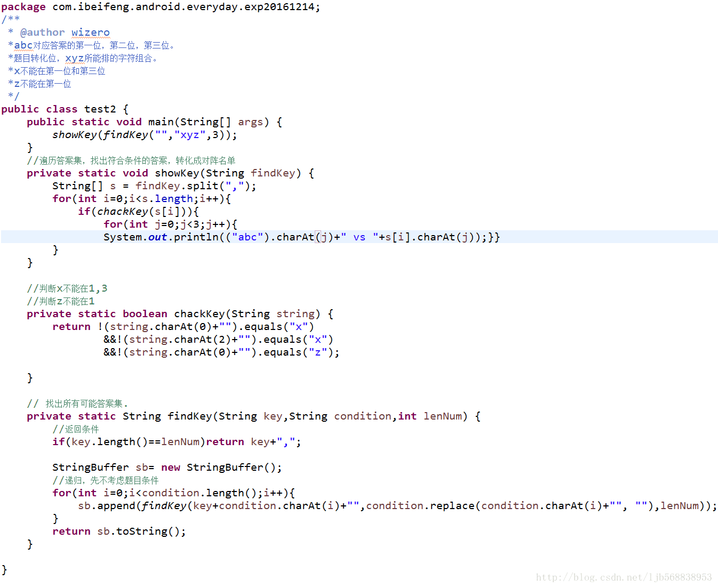
Task: Click the comment line '*z不能在第一位'
Action: click(39, 84)
